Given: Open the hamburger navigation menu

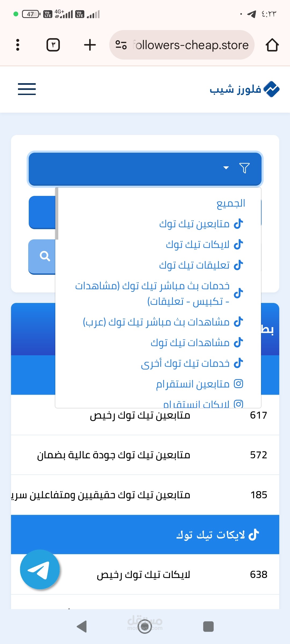Looking at the screenshot, I should [x=27, y=89].
